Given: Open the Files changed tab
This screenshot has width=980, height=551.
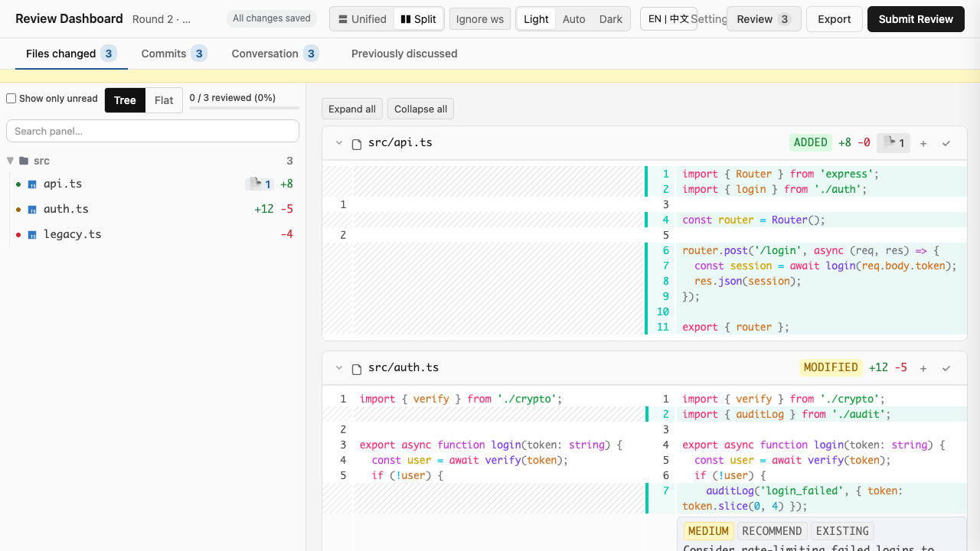Looking at the screenshot, I should [71, 54].
